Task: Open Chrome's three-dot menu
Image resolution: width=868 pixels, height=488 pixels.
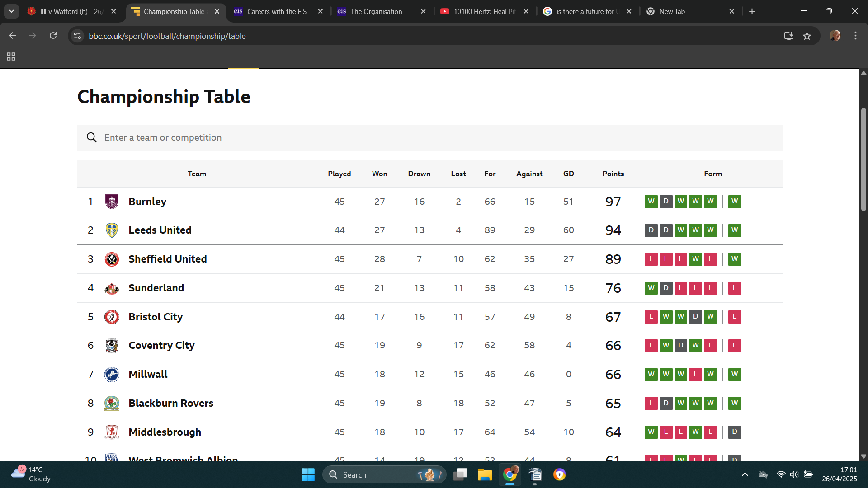Action: coord(855,36)
